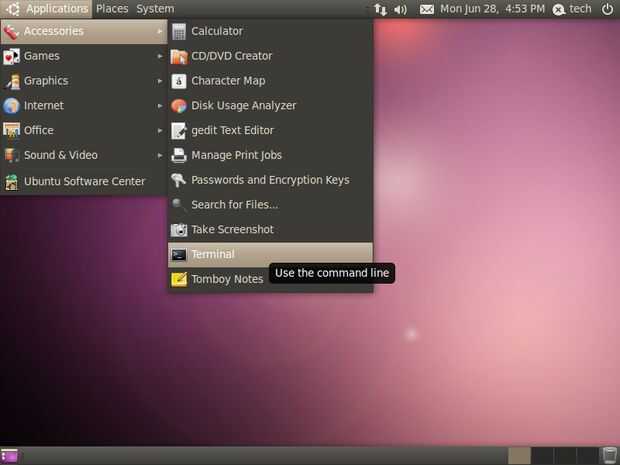620x465 pixels.
Task: Expand the Games submenu arrow
Action: coord(160,56)
